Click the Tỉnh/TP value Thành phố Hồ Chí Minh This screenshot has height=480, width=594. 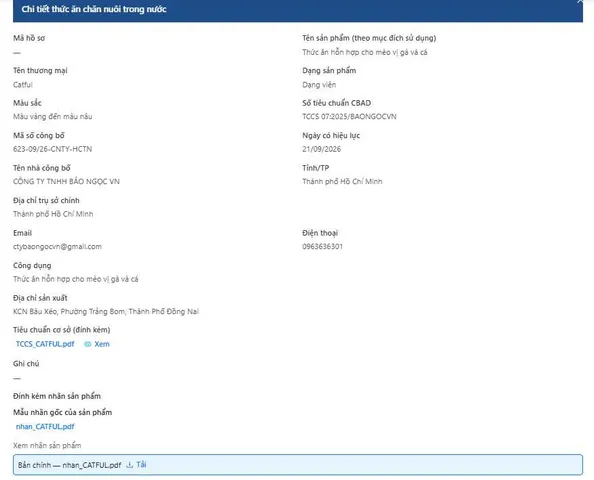(x=342, y=181)
